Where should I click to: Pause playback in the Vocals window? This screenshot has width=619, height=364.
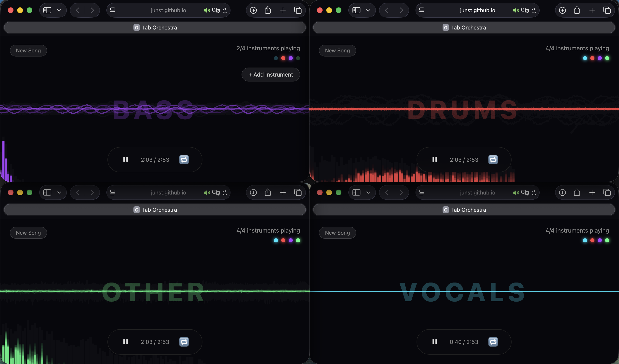[435, 342]
